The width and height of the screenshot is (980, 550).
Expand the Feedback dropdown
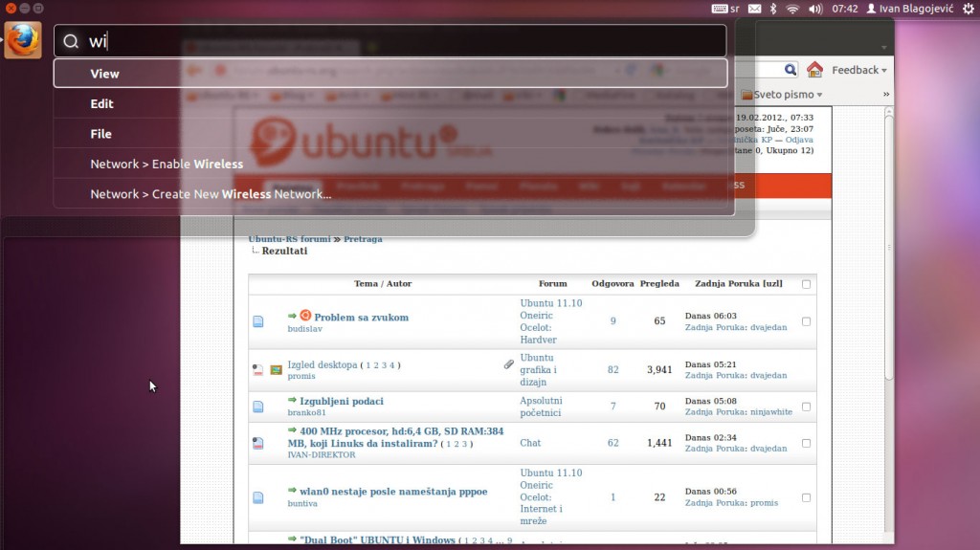click(x=858, y=70)
